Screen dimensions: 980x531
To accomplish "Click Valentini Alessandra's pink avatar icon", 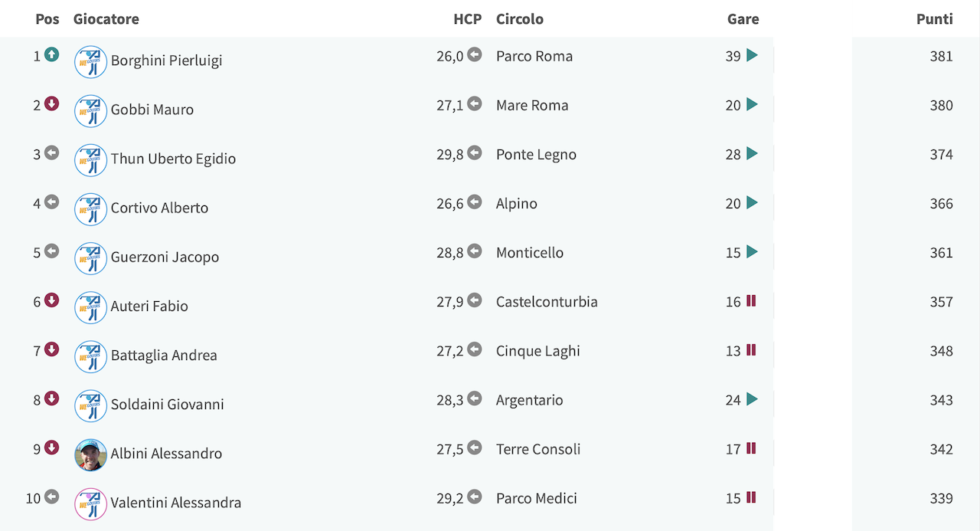I will click(90, 503).
